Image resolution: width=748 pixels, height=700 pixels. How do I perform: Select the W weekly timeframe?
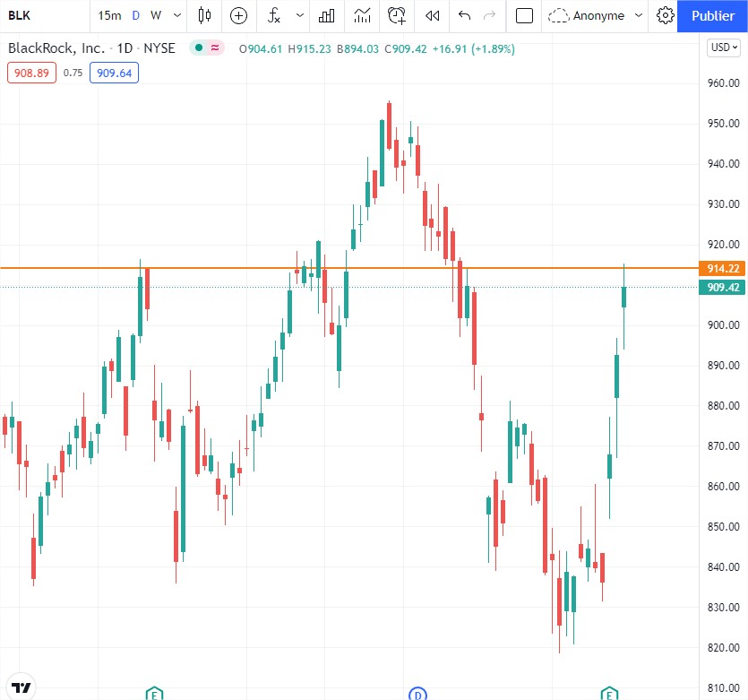click(156, 16)
